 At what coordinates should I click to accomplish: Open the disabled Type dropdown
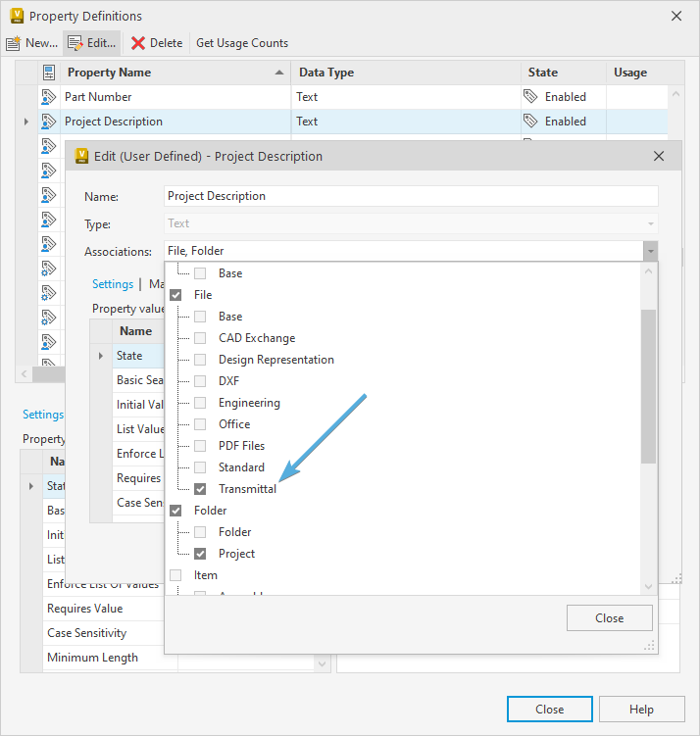[x=650, y=223]
